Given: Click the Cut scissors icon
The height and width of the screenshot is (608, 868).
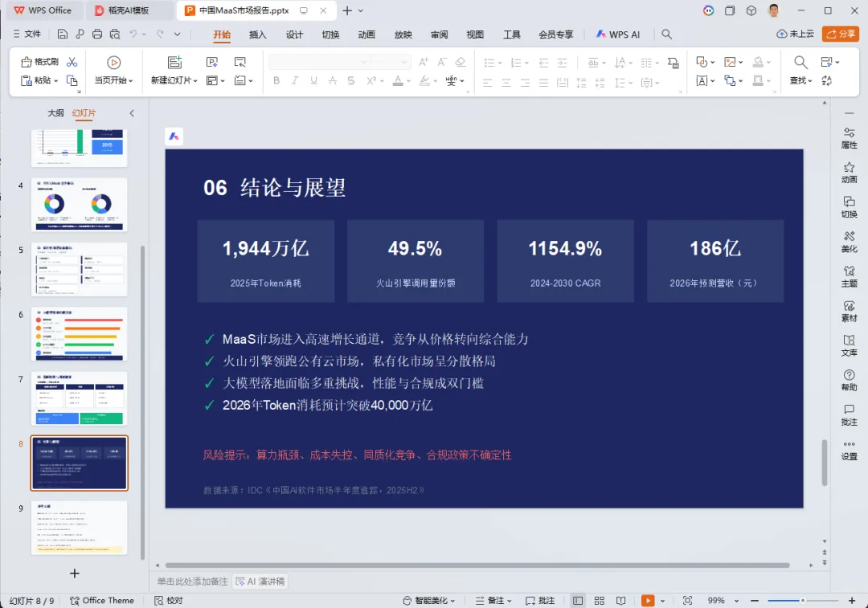Looking at the screenshot, I should 72,62.
